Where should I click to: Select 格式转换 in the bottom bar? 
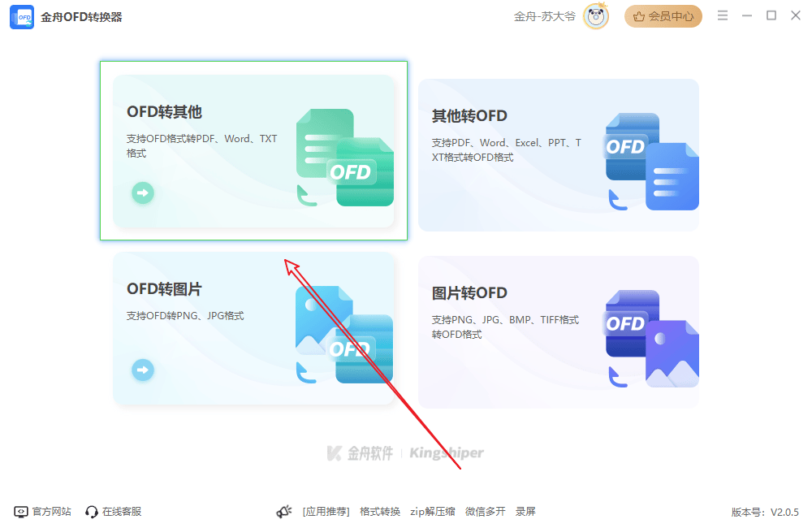point(379,511)
